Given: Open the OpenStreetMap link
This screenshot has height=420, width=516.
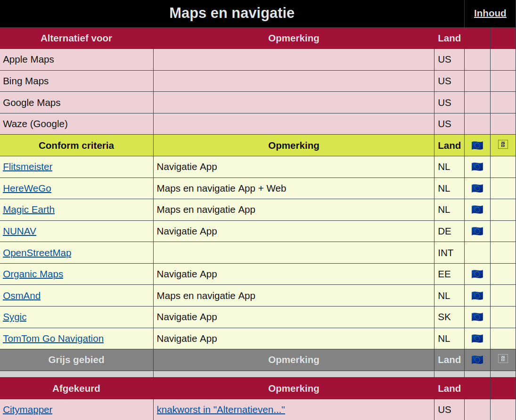Looking at the screenshot, I should 37,253.
